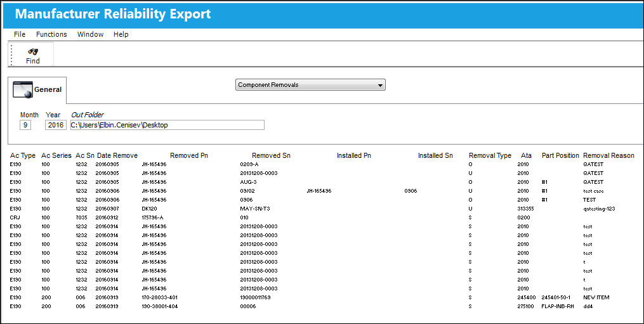The width and height of the screenshot is (644, 324).
Task: Click the Removal Reason column header
Action: coord(608,155)
